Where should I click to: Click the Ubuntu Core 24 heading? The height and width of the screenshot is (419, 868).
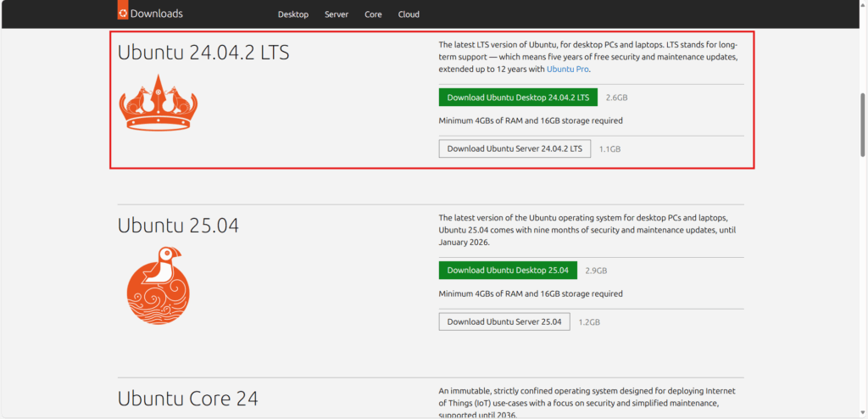pos(187,399)
